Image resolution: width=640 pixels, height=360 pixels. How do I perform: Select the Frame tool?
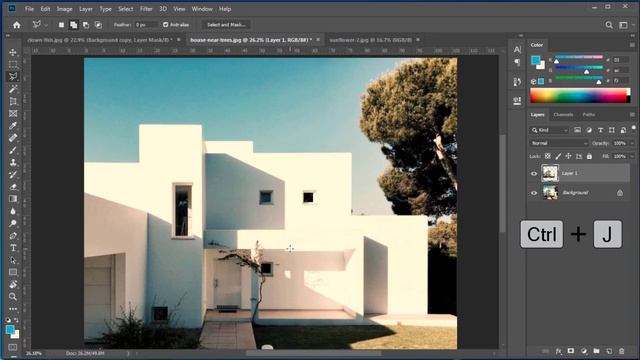13,113
